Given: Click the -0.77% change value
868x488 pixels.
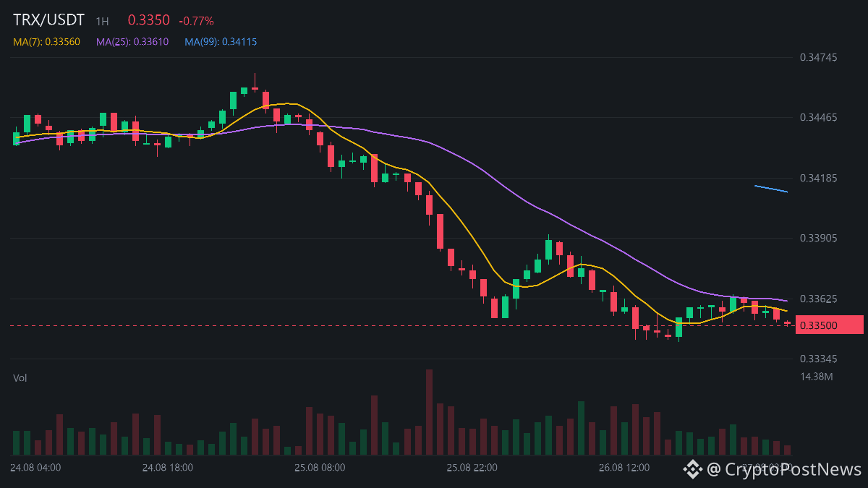Looking at the screenshot, I should click(196, 21).
